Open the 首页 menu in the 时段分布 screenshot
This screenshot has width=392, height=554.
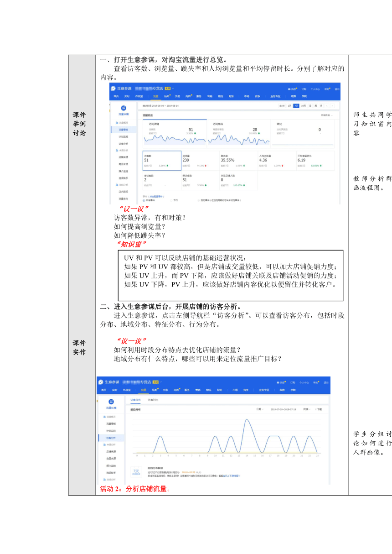[x=104, y=390]
